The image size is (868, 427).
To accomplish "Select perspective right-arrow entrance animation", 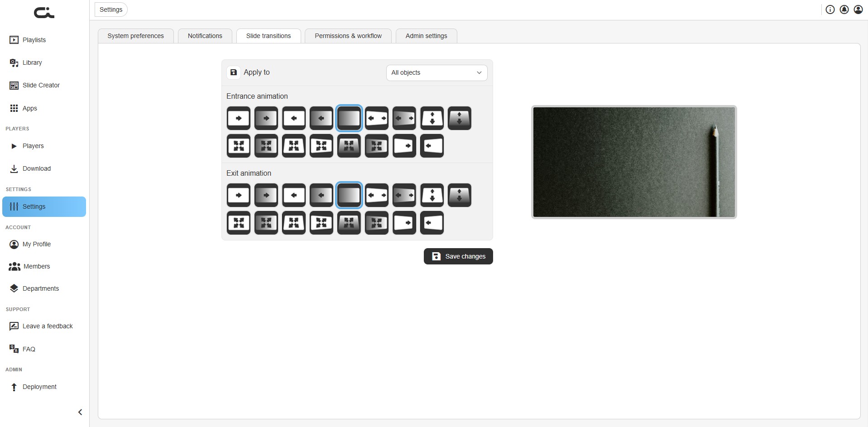I will [404, 146].
